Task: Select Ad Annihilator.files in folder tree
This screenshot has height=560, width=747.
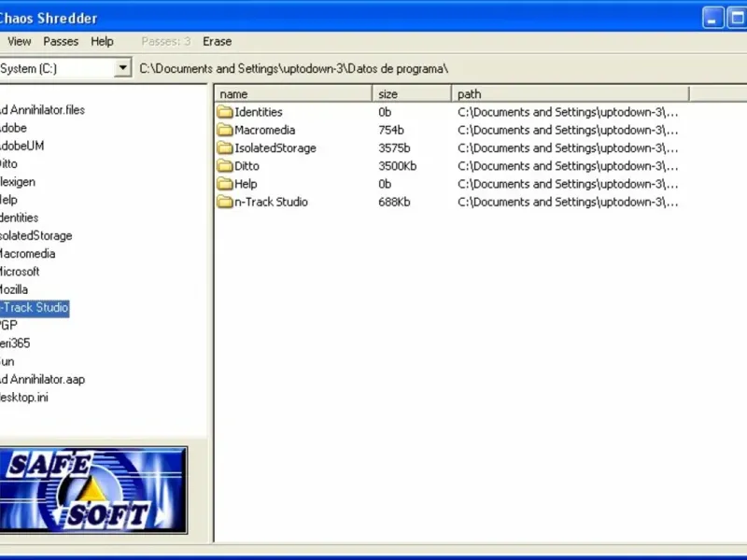Action: coord(42,110)
